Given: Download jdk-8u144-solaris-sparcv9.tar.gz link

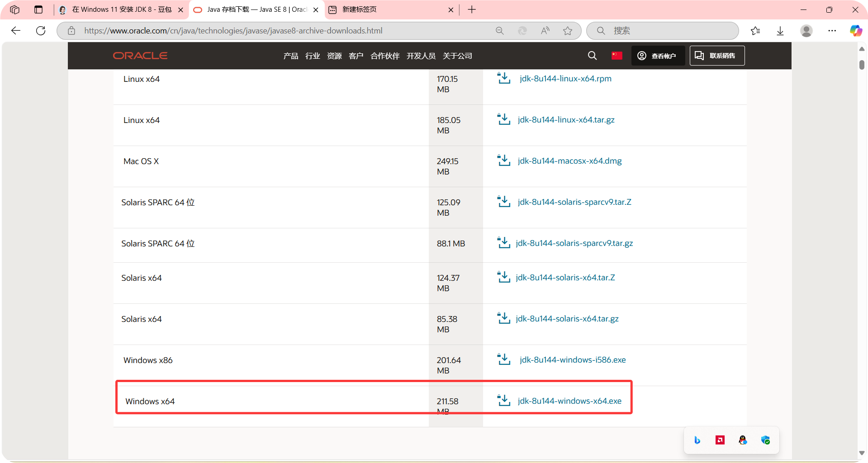Looking at the screenshot, I should 574,243.
